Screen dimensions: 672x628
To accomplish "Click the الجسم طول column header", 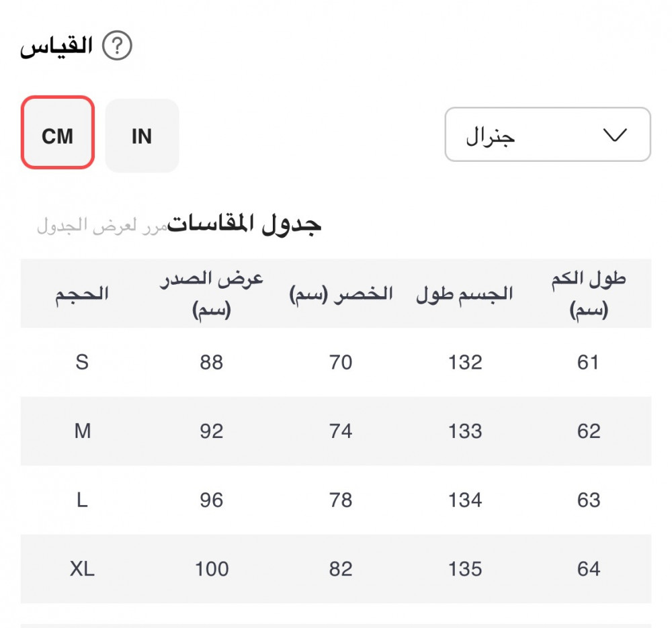I will pos(464,294).
